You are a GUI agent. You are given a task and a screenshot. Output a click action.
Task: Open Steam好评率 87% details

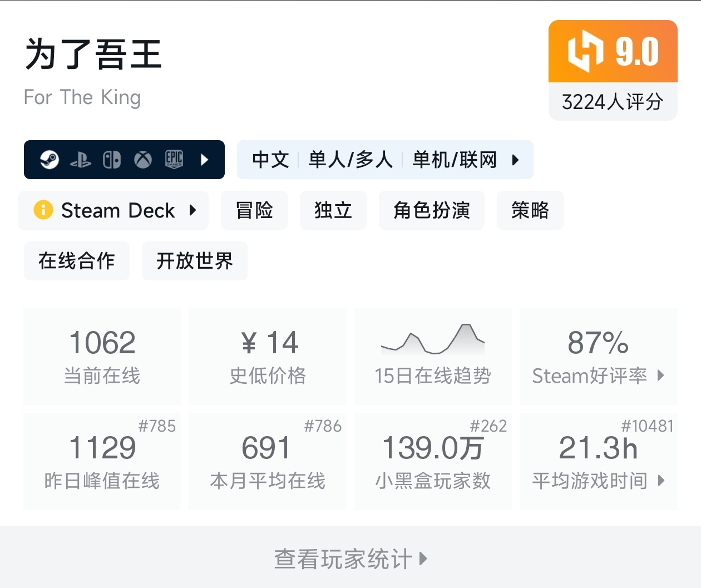[x=599, y=357]
